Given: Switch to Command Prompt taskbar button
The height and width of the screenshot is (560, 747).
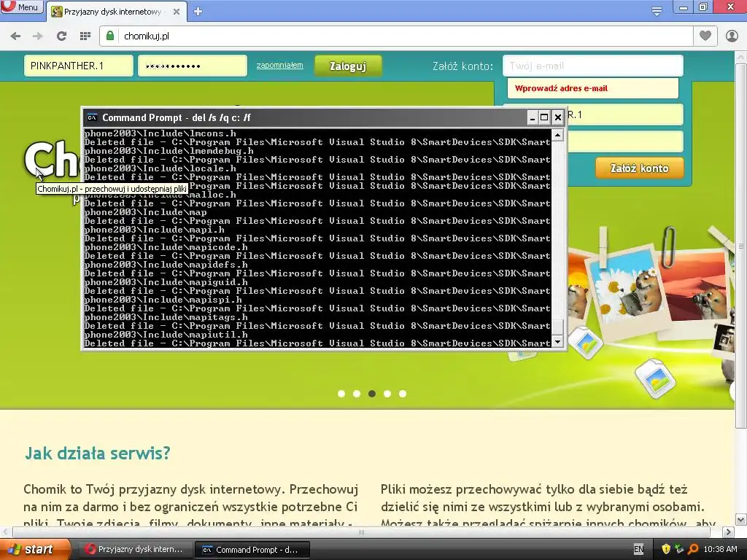Looking at the screenshot, I should (x=252, y=550).
